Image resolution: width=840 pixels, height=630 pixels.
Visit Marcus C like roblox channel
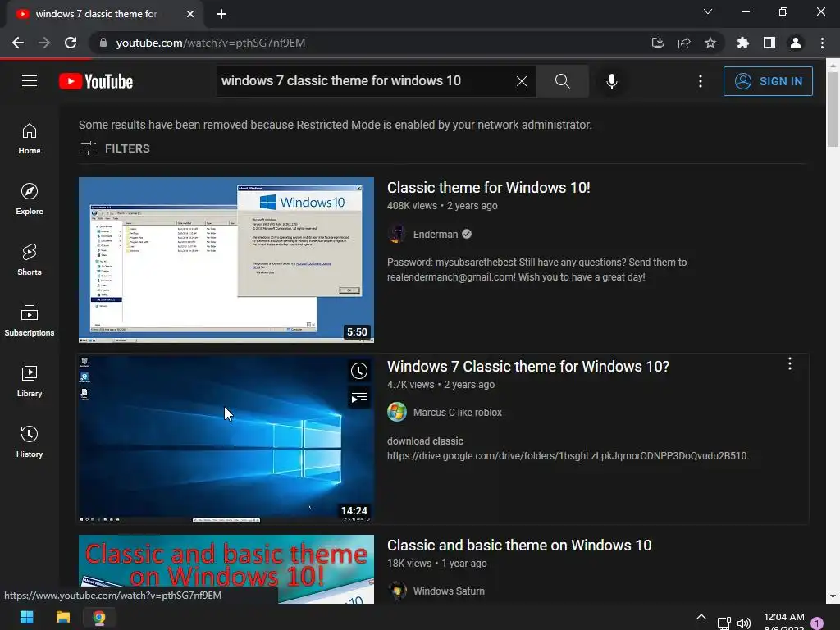[458, 413]
